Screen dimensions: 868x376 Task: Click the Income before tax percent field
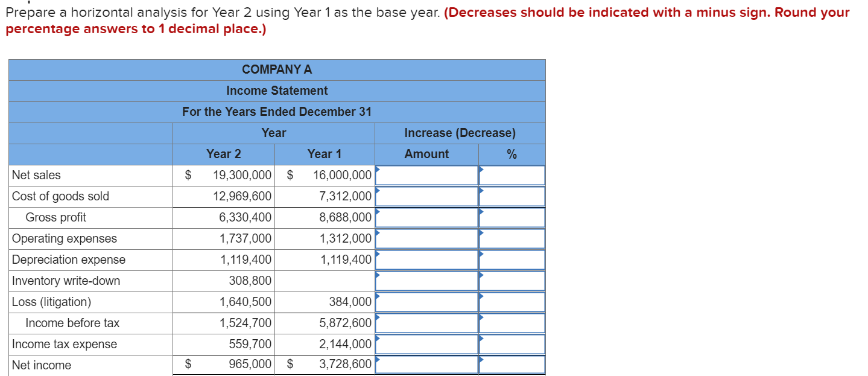tap(512, 323)
